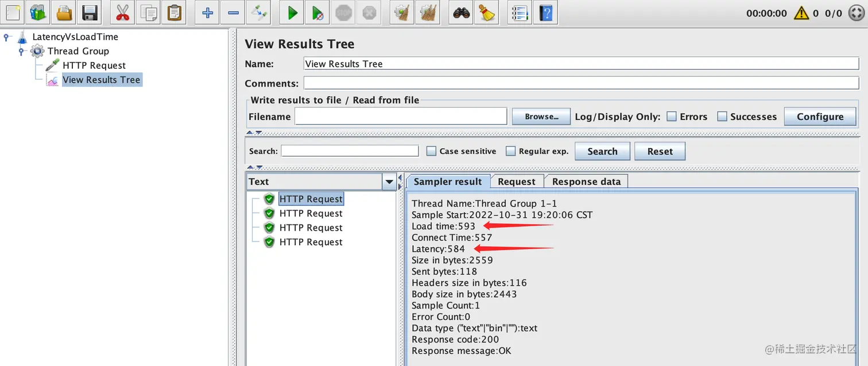
Task: Click the Name input field
Action: pyautogui.click(x=581, y=64)
